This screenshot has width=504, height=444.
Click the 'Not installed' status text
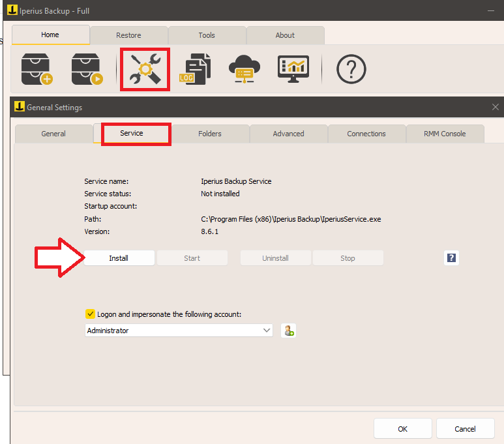point(220,194)
